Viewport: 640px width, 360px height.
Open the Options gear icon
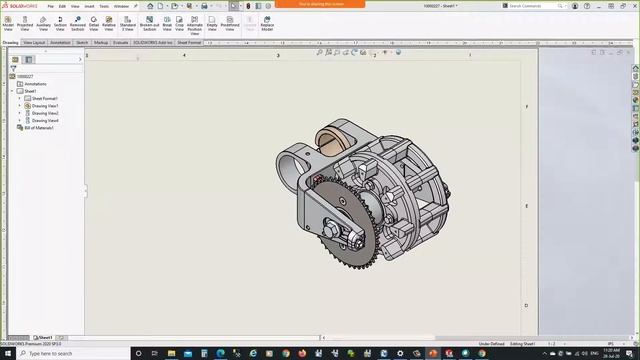(x=268, y=6)
